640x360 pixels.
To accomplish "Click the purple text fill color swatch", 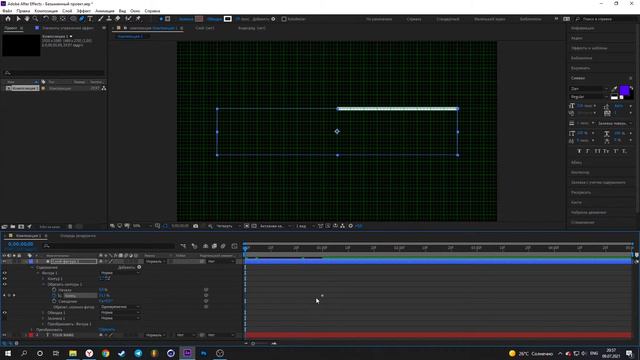I will point(624,90).
